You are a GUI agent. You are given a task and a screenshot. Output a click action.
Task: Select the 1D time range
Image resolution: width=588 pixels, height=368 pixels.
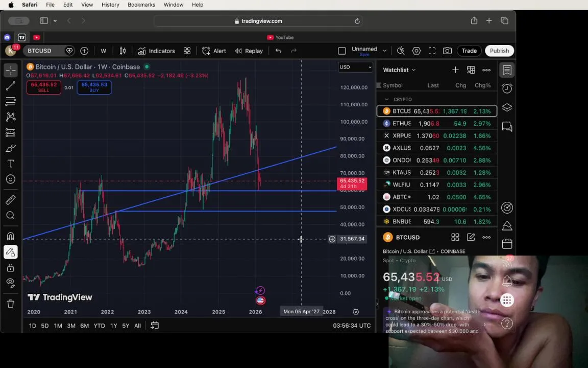coord(33,326)
